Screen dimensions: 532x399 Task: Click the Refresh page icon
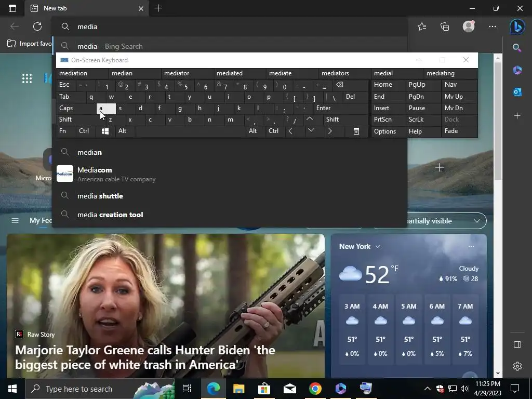click(x=37, y=26)
